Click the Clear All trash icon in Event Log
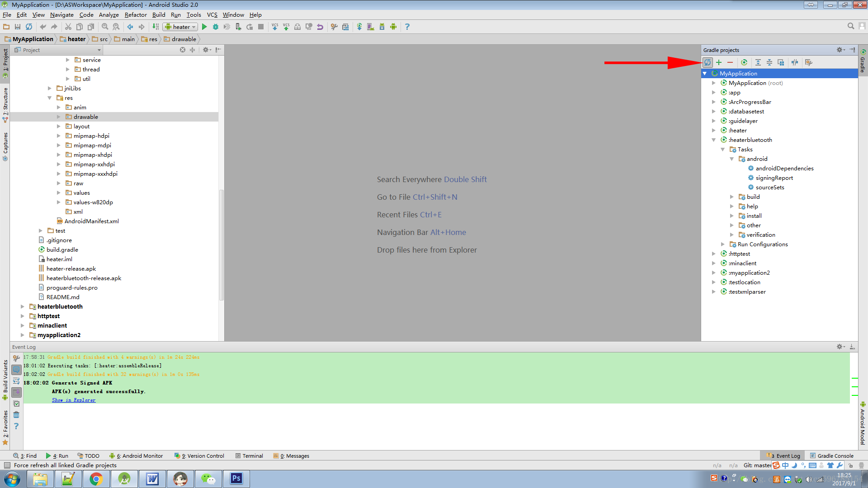The image size is (868, 488). (x=16, y=415)
